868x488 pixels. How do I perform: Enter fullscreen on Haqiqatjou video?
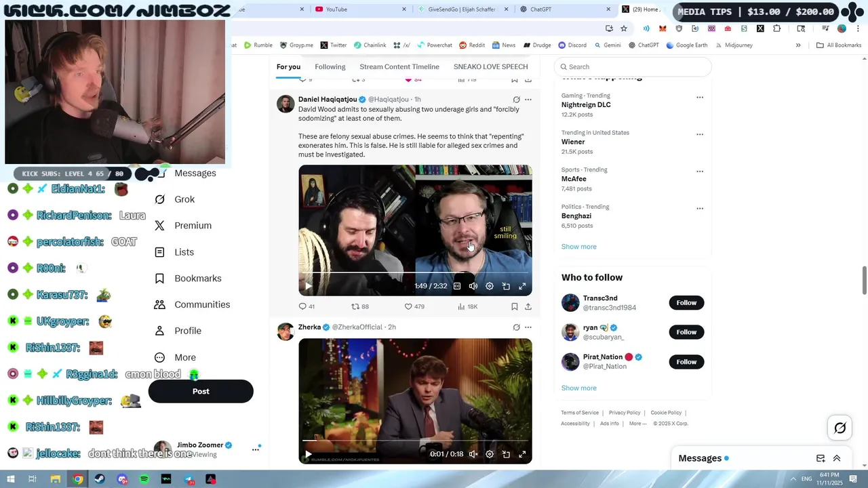coord(522,286)
